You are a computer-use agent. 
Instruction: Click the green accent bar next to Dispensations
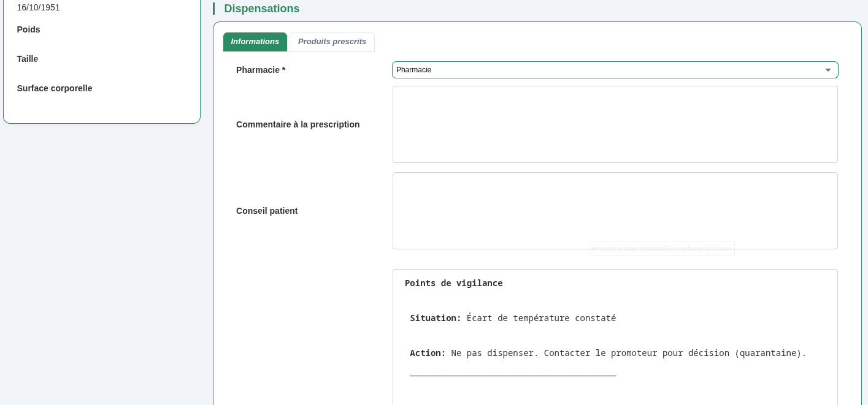215,9
